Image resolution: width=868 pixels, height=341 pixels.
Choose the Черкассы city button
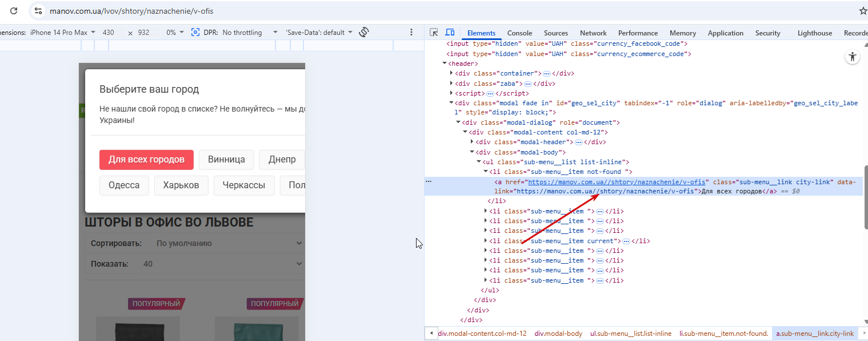point(244,185)
